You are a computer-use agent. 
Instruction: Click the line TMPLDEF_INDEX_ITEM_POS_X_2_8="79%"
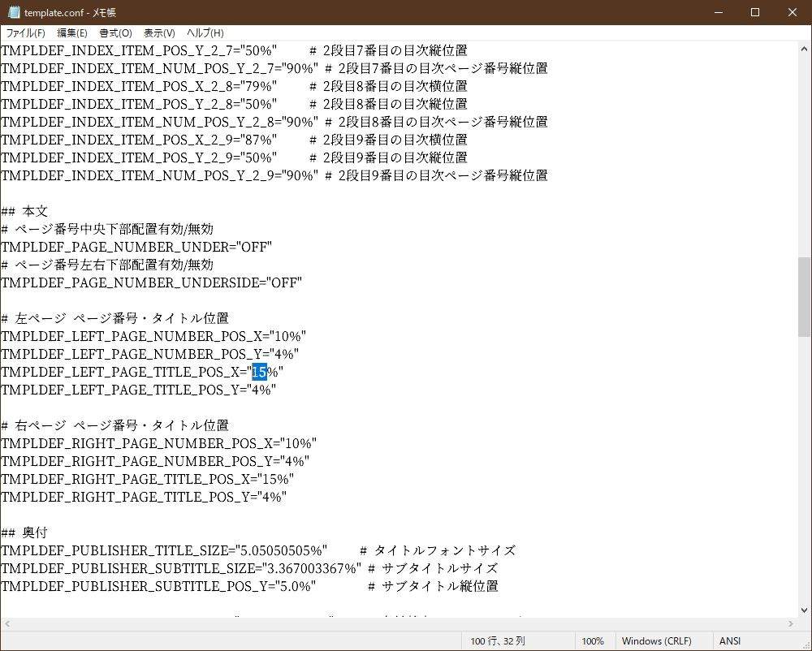tap(140, 86)
